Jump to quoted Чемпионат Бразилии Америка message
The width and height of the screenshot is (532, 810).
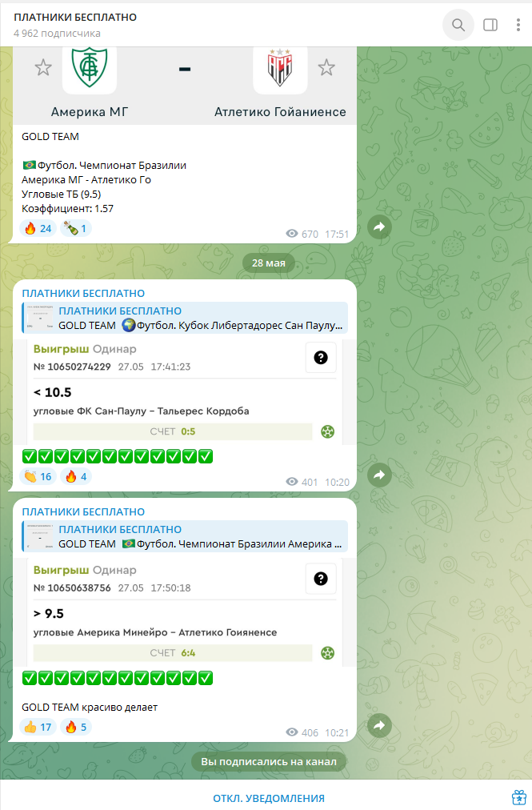pos(185,536)
